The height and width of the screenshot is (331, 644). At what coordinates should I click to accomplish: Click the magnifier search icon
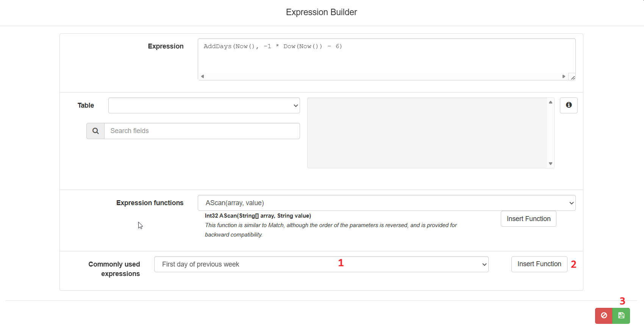[95, 131]
